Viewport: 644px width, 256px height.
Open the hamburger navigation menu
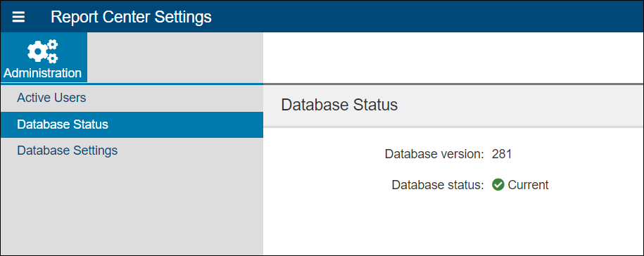click(x=18, y=17)
